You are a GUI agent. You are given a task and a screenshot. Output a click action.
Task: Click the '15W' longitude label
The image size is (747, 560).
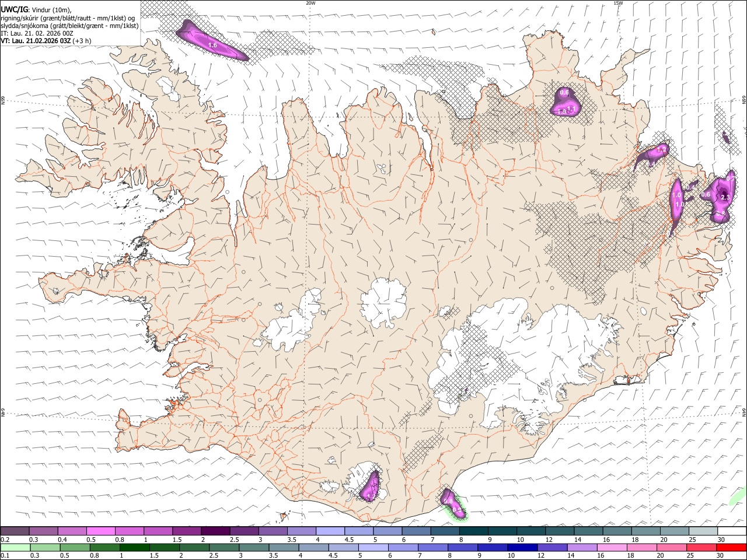[618, 3]
